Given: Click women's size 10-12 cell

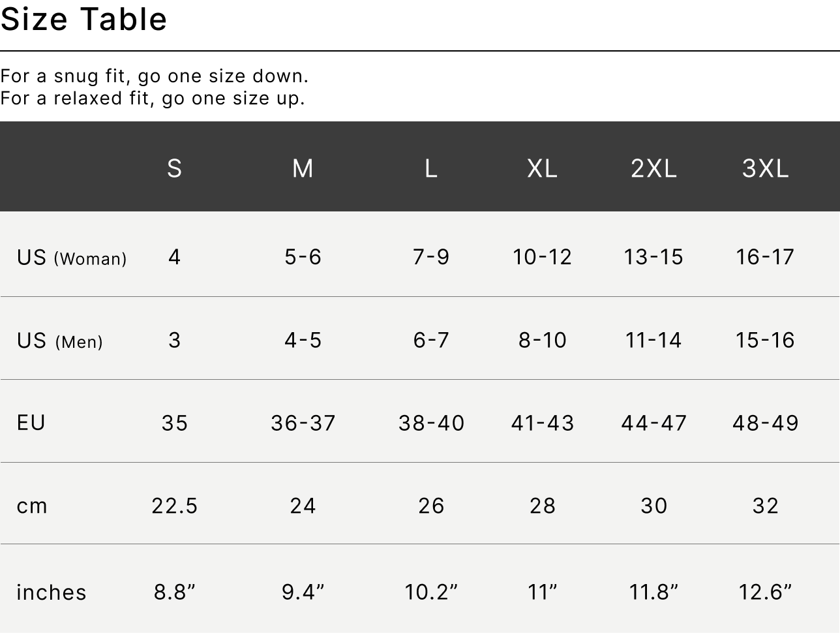Looking at the screenshot, I should pyautogui.click(x=543, y=257).
